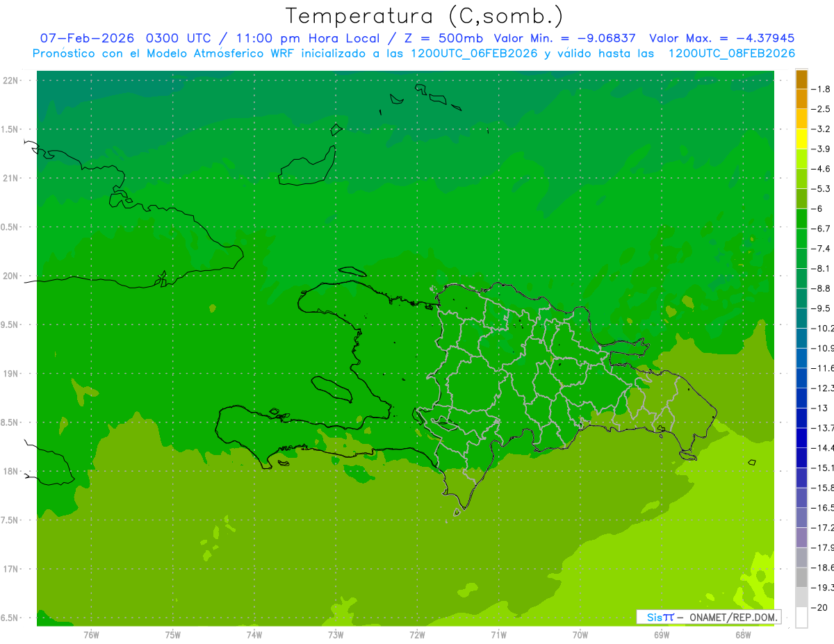Click the "72W" longitude label
The height and width of the screenshot is (644, 834).
click(x=417, y=635)
